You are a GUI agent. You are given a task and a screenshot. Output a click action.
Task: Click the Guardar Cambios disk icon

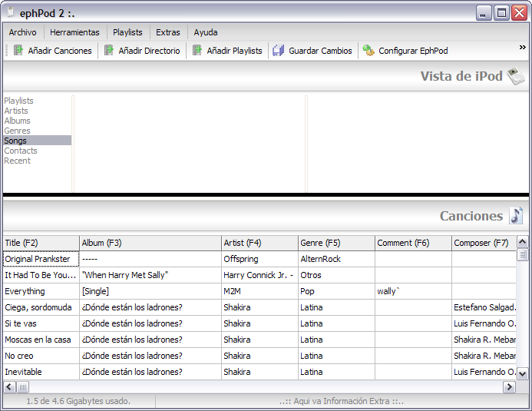click(x=279, y=51)
